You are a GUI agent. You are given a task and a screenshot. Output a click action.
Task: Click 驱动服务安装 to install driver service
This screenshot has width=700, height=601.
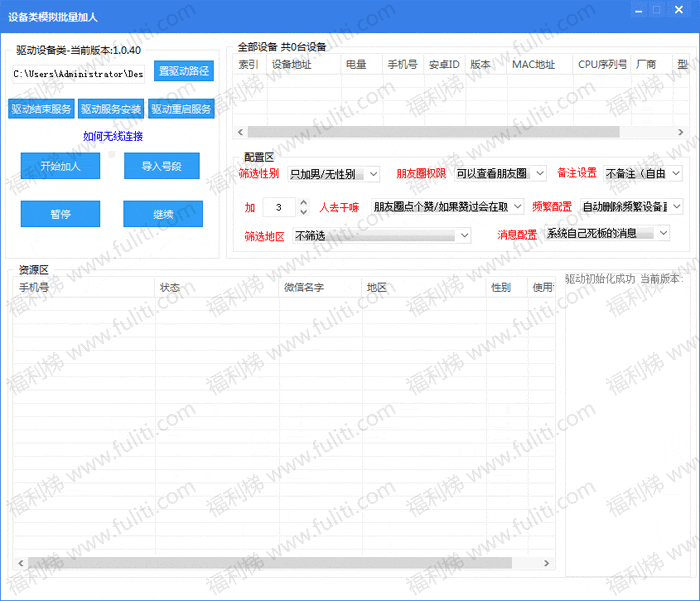click(111, 109)
